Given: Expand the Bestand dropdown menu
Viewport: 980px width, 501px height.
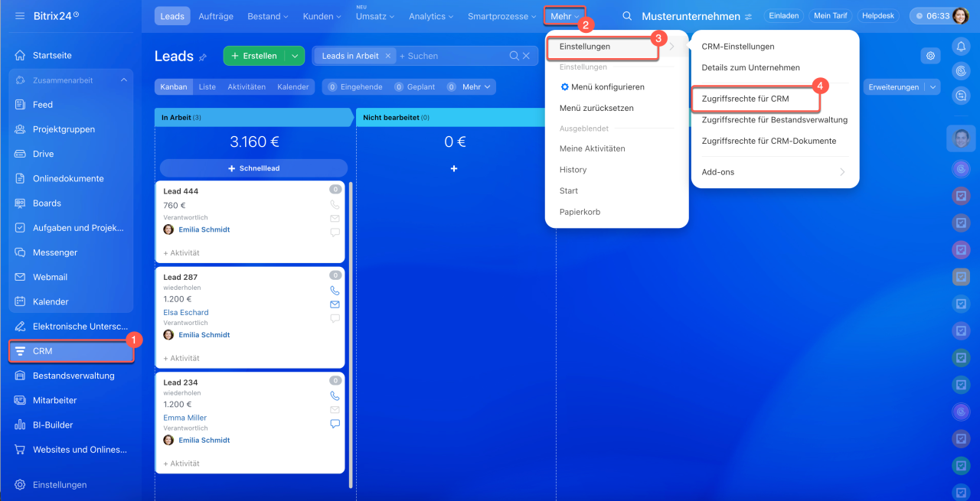Looking at the screenshot, I should pos(268,16).
